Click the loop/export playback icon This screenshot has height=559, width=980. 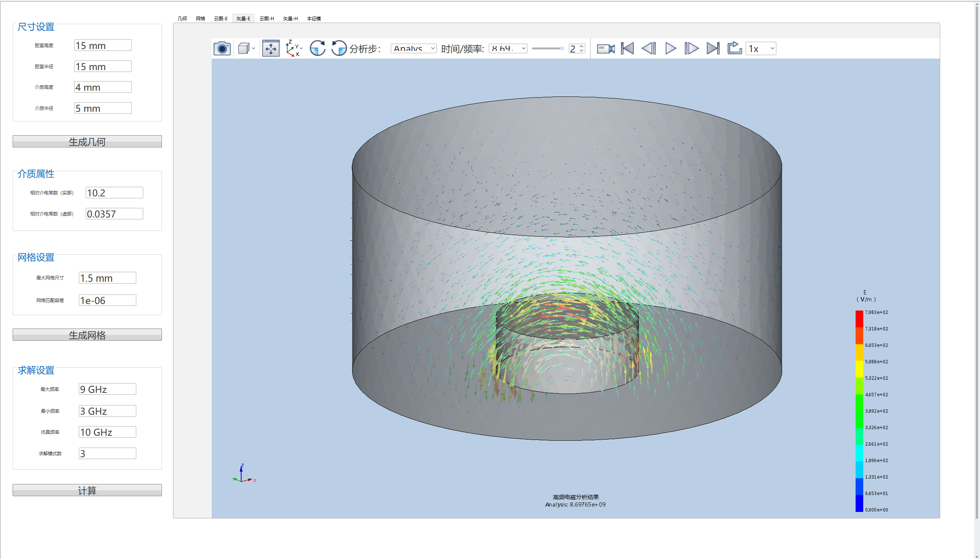pyautogui.click(x=734, y=48)
